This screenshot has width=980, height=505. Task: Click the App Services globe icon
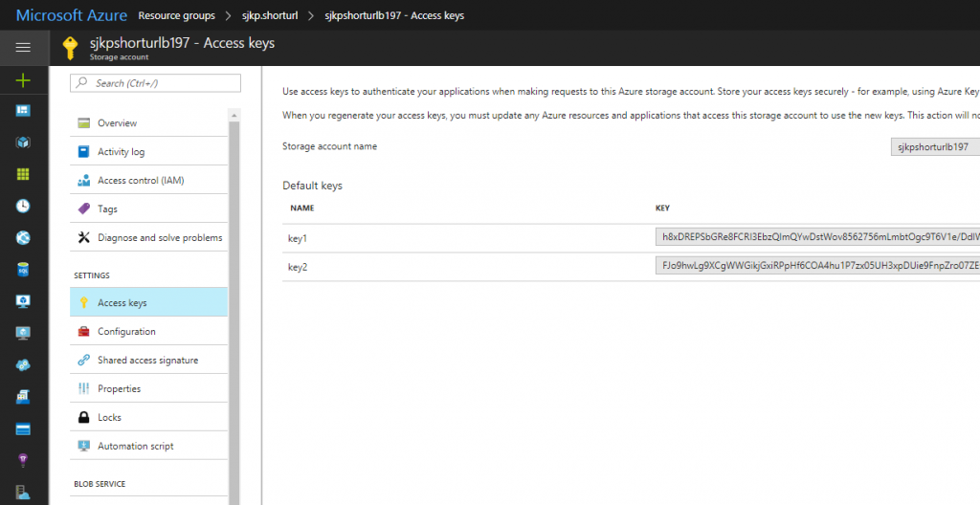(x=23, y=238)
